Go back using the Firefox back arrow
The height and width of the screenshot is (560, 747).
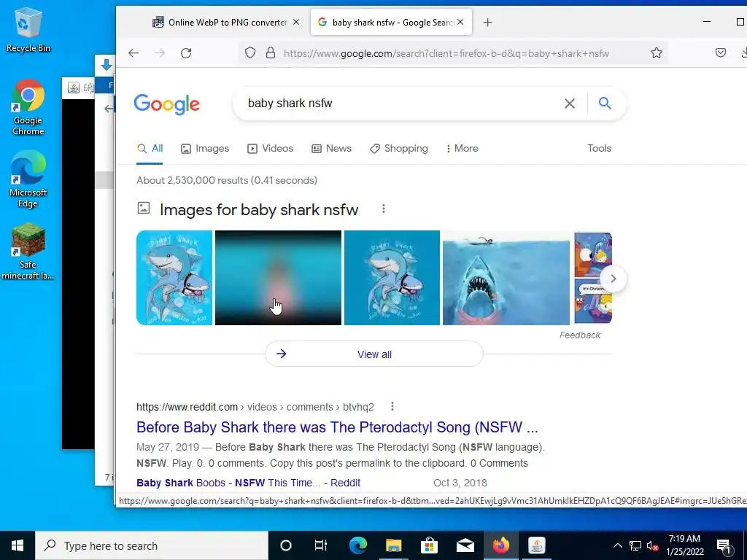[x=133, y=52]
